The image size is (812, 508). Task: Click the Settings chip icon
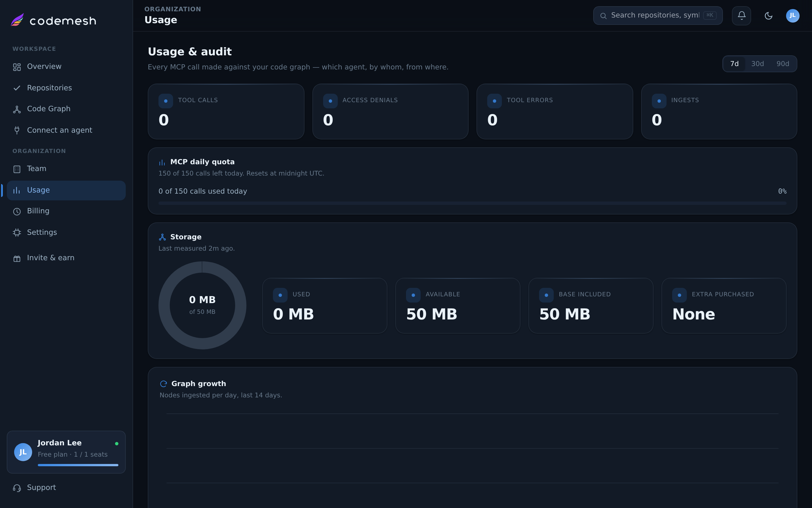[x=17, y=233]
